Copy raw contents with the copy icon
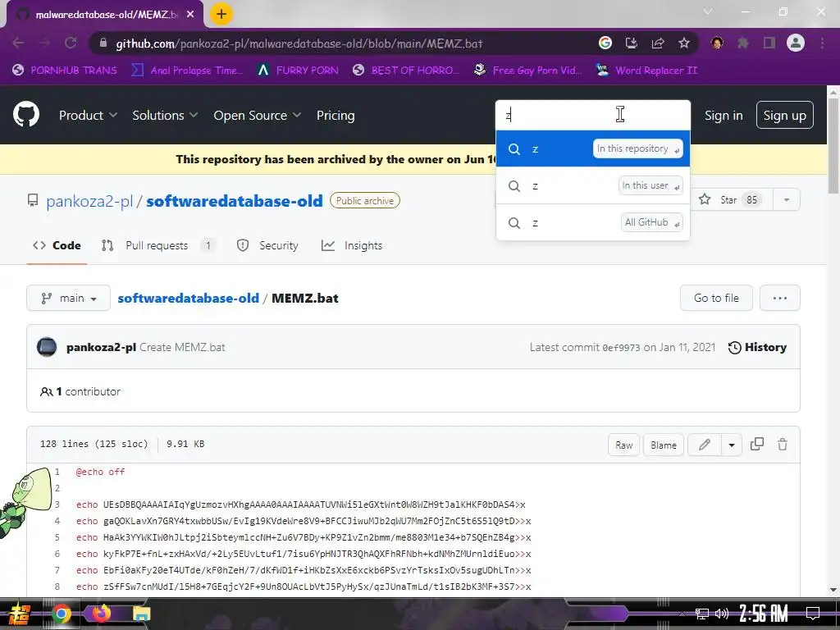The width and height of the screenshot is (840, 630). coord(757,444)
